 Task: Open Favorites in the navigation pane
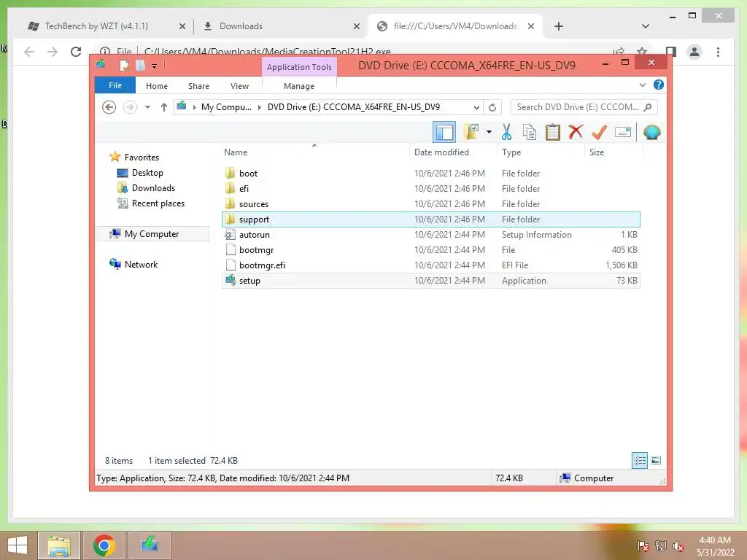142,157
